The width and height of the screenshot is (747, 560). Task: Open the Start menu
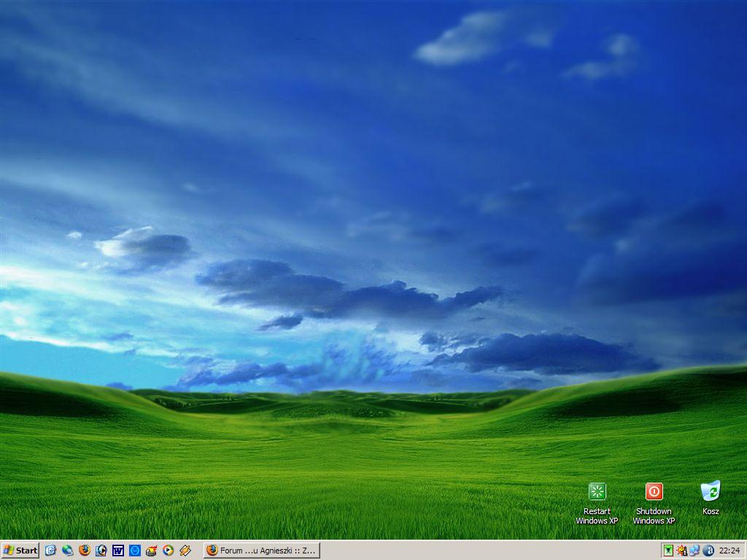pos(20,551)
